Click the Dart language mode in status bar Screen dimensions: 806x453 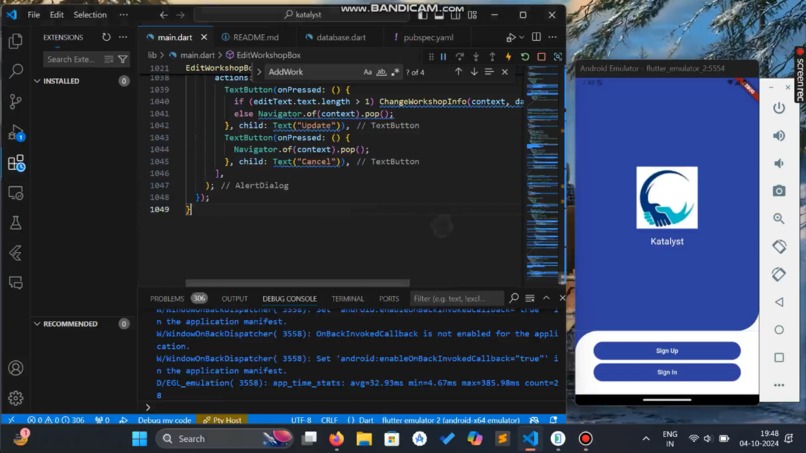tap(366, 420)
